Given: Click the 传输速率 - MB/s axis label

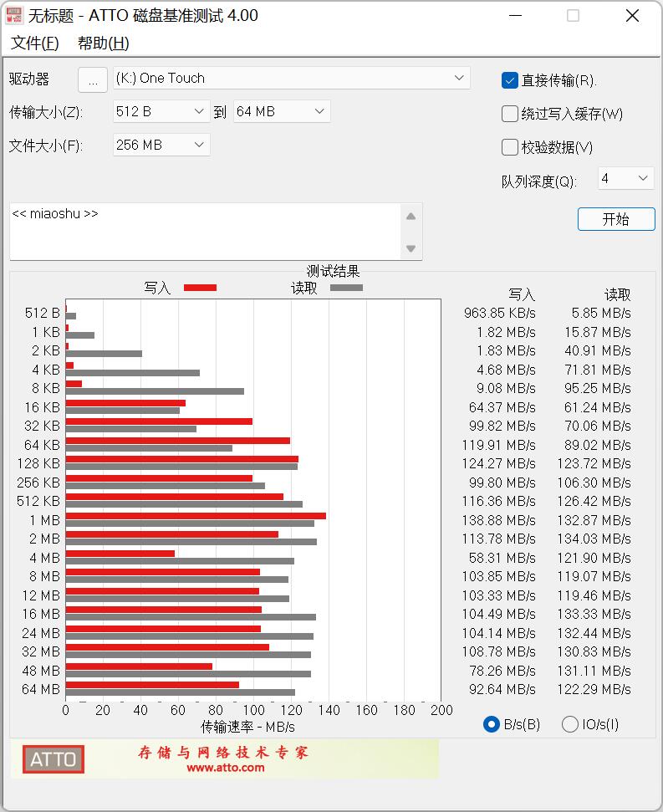Looking at the screenshot, I should (247, 727).
